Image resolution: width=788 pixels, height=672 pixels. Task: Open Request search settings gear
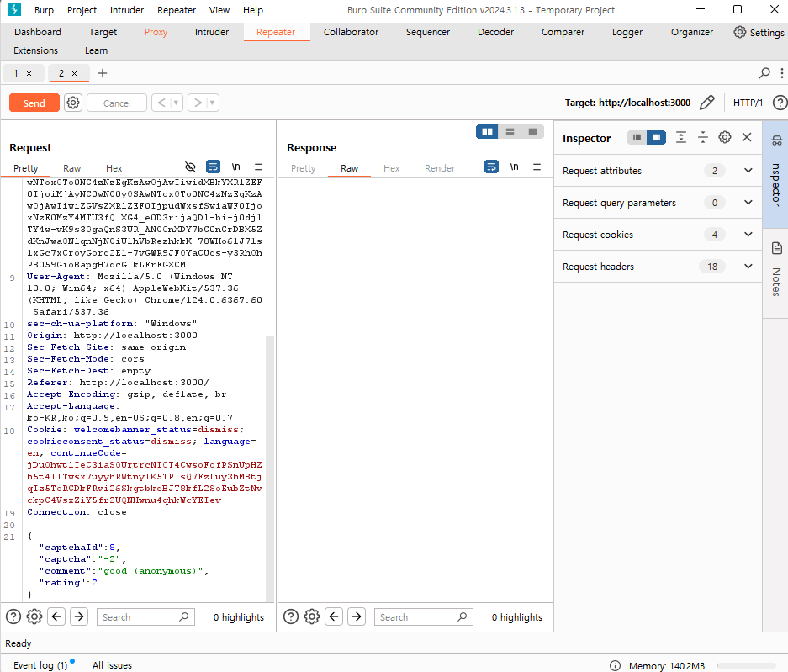tap(34, 616)
